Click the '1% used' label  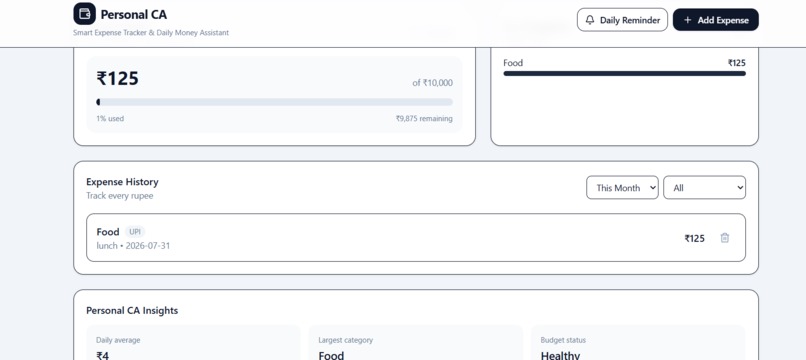[x=110, y=119]
